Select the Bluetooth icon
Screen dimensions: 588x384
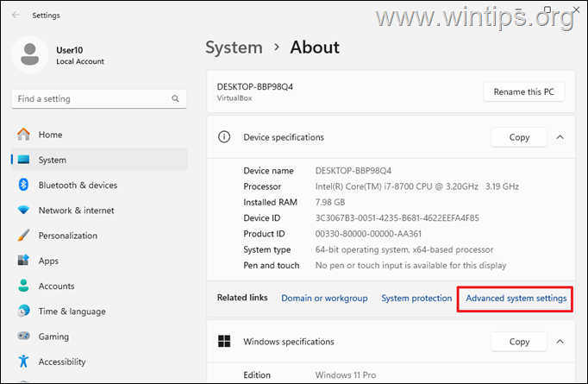(23, 185)
